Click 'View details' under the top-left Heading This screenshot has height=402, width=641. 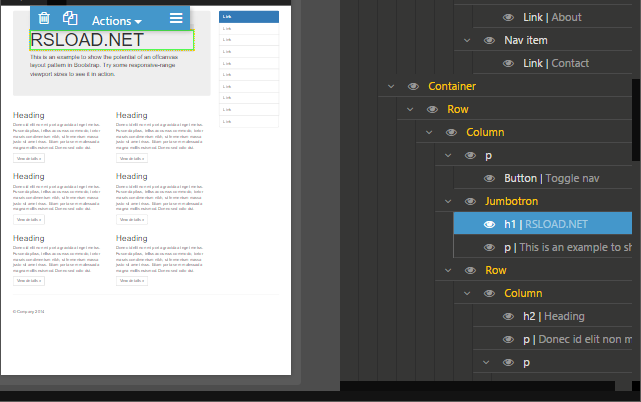pos(29,158)
